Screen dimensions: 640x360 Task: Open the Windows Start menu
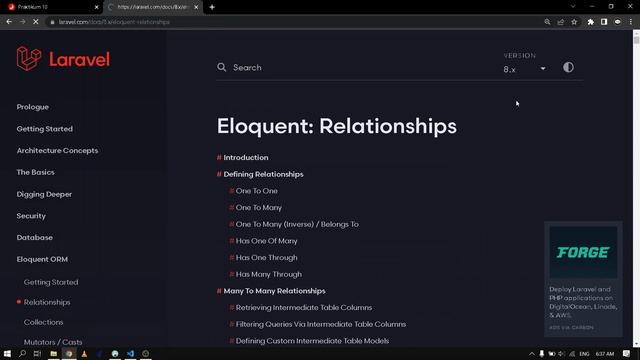coord(7,353)
